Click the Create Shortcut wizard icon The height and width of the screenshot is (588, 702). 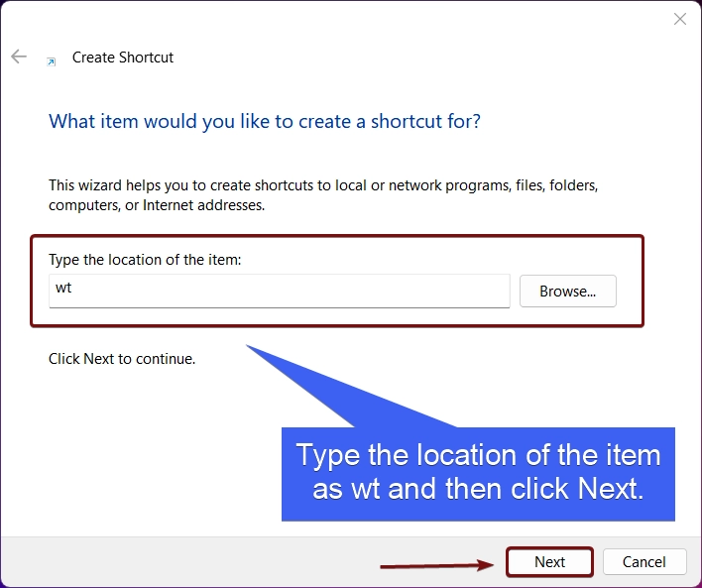(x=52, y=61)
